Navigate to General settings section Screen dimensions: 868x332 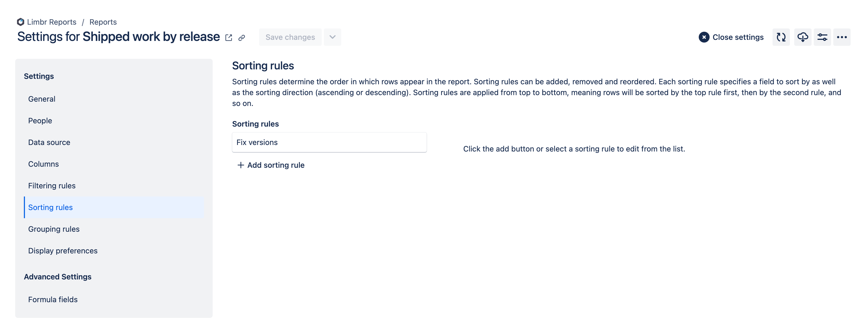[42, 98]
